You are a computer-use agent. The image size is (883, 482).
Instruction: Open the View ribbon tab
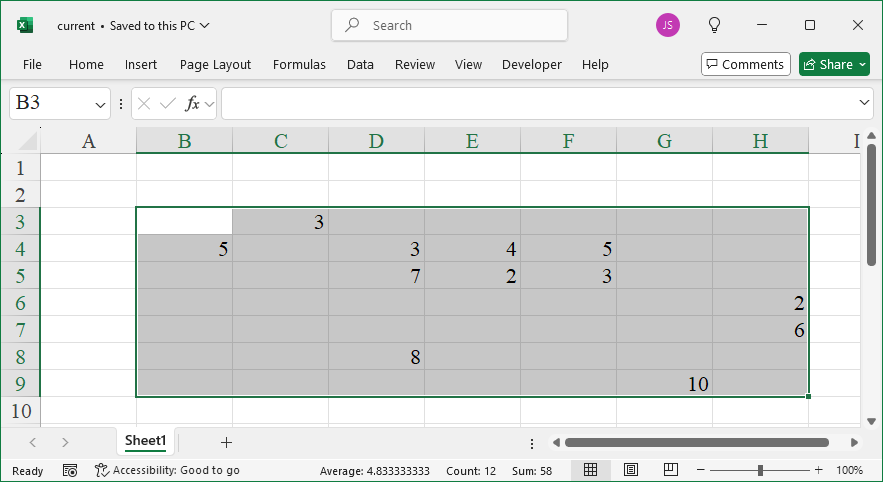point(469,65)
